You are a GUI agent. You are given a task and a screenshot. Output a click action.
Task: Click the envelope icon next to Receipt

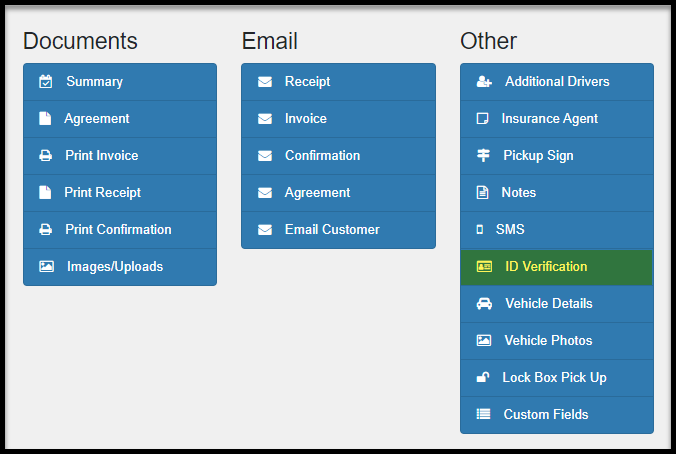[x=265, y=81]
